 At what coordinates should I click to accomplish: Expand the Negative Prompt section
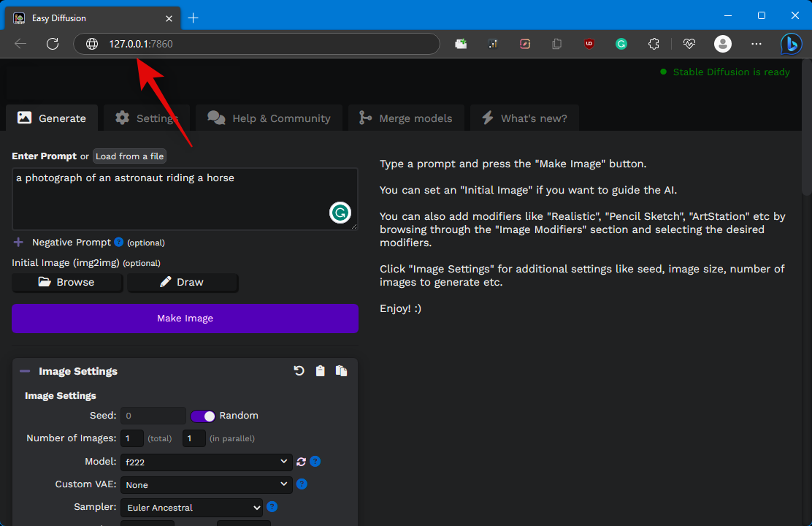[18, 242]
